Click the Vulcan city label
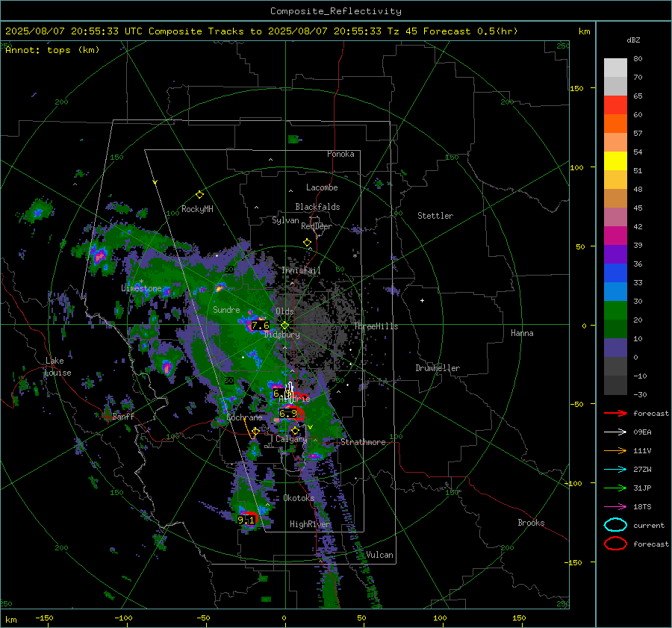 point(379,555)
